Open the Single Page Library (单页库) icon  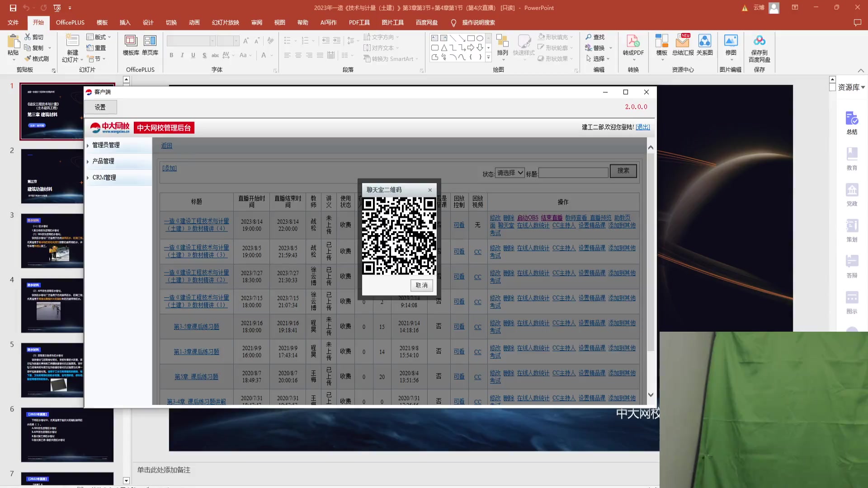click(x=150, y=41)
